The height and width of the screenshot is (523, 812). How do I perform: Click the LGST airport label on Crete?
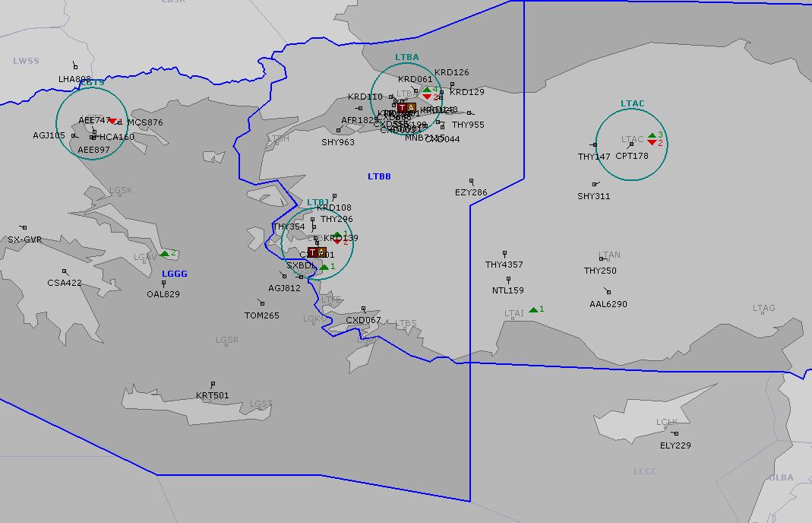click(261, 404)
